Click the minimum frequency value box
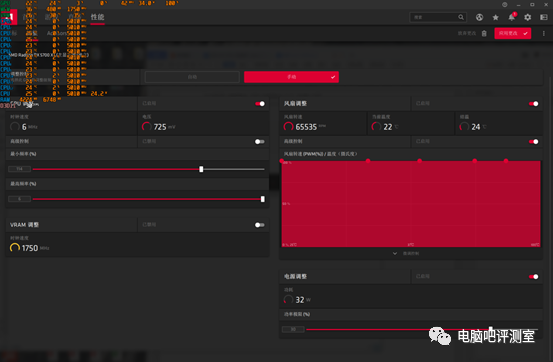The height and width of the screenshot is (362, 553). click(19, 169)
